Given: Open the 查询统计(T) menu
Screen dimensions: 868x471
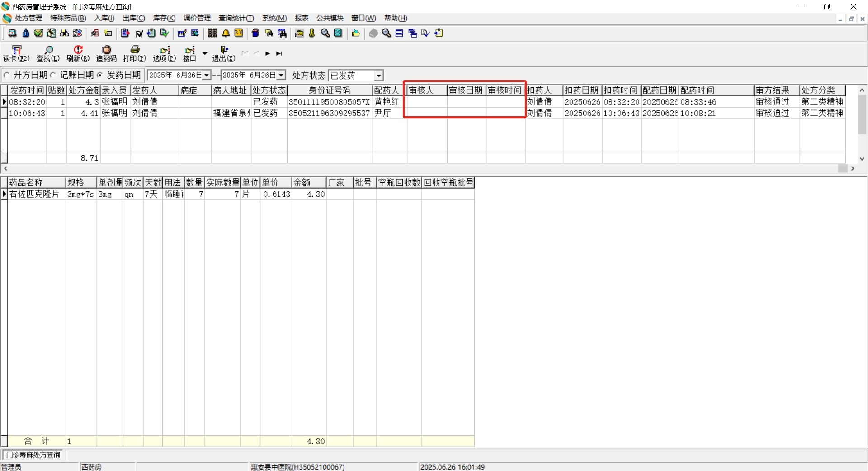Looking at the screenshot, I should pyautogui.click(x=236, y=18).
